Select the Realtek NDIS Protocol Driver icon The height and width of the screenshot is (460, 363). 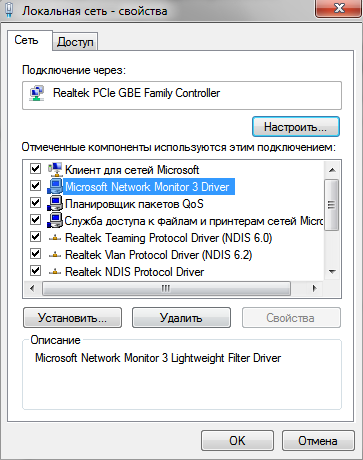click(x=55, y=272)
